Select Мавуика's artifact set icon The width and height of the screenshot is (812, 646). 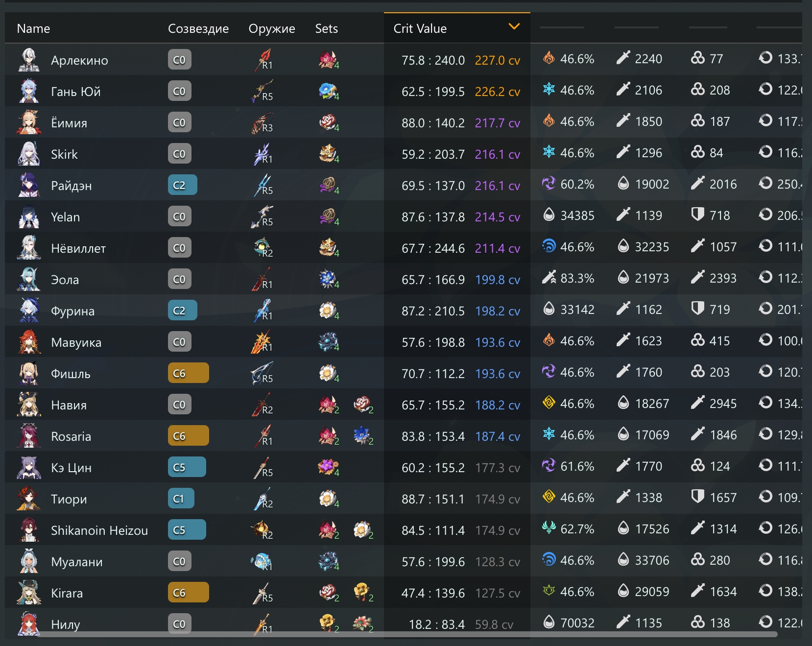pos(328,342)
